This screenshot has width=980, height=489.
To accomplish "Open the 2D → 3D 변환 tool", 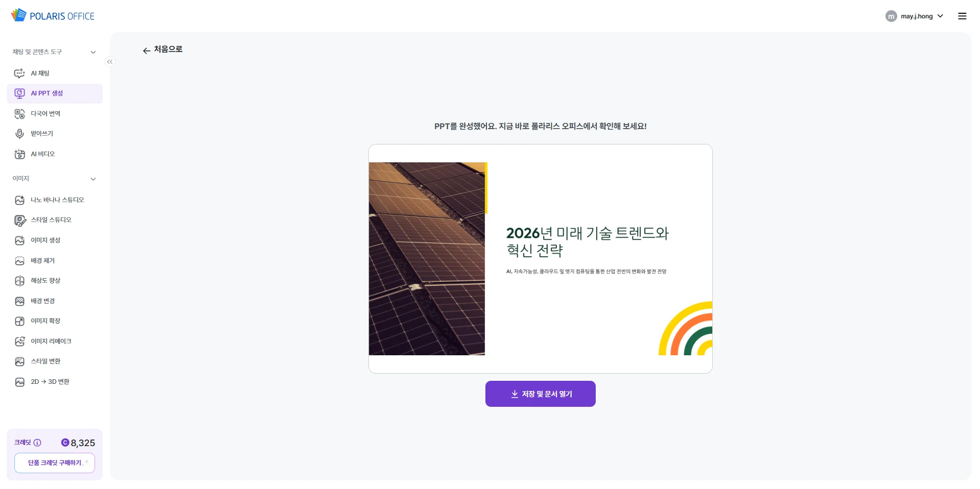I will (50, 381).
